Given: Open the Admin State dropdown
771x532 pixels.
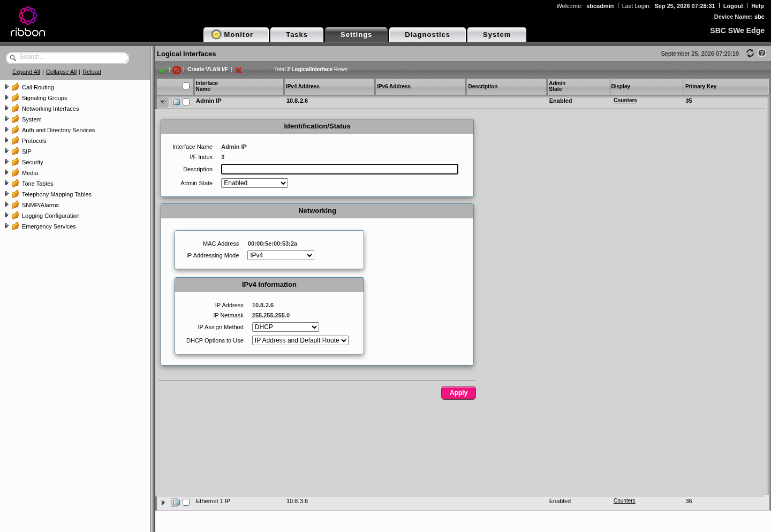Looking at the screenshot, I should click(x=254, y=183).
